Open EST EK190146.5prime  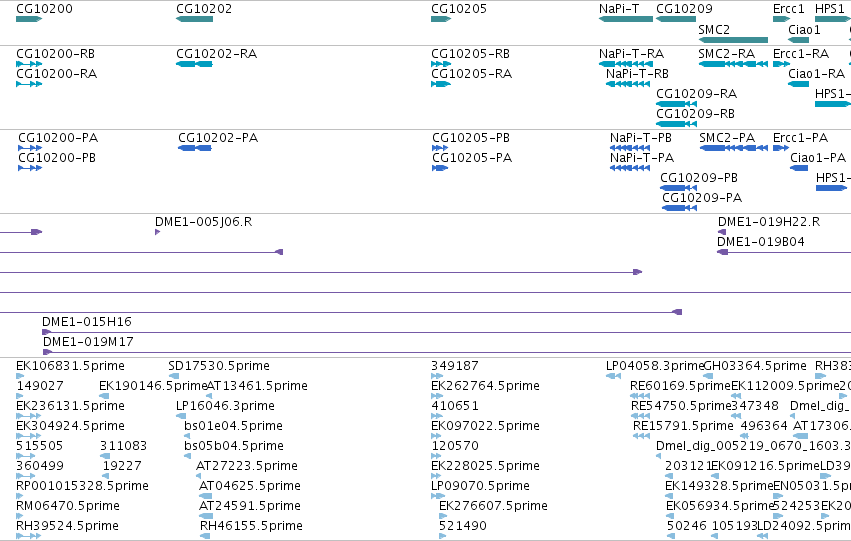click(x=104, y=396)
